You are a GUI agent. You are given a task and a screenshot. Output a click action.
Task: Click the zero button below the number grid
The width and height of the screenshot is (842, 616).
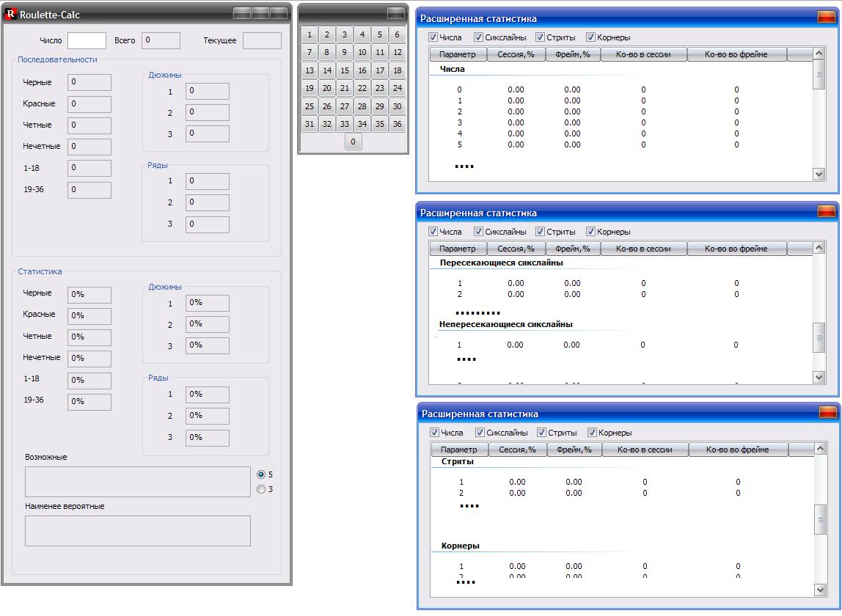pos(353,142)
